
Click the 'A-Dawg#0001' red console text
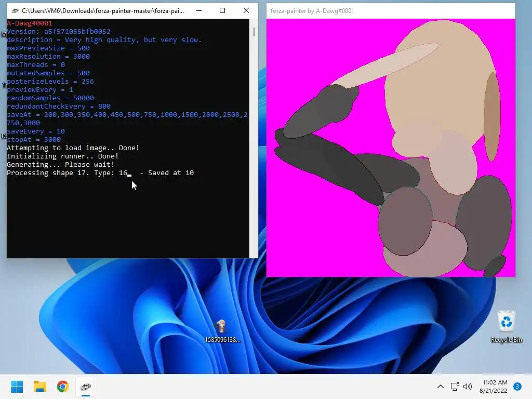pyautogui.click(x=30, y=23)
